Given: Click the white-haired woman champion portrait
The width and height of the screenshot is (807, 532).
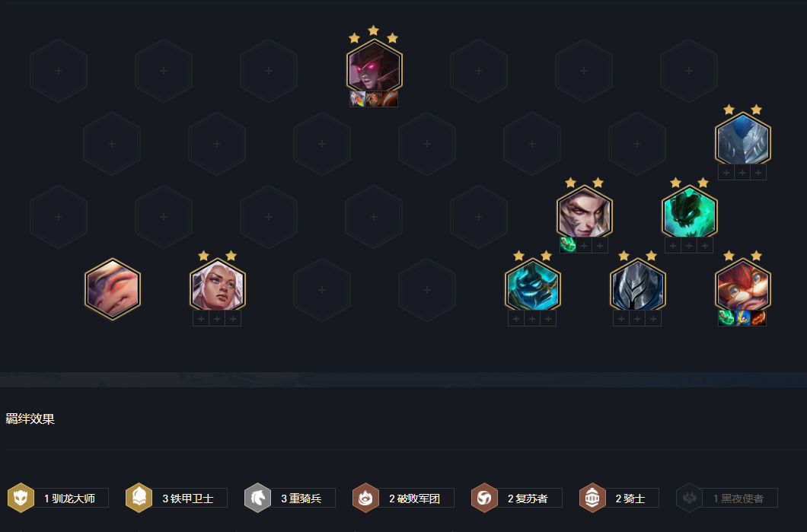Looking at the screenshot, I should (x=218, y=286).
